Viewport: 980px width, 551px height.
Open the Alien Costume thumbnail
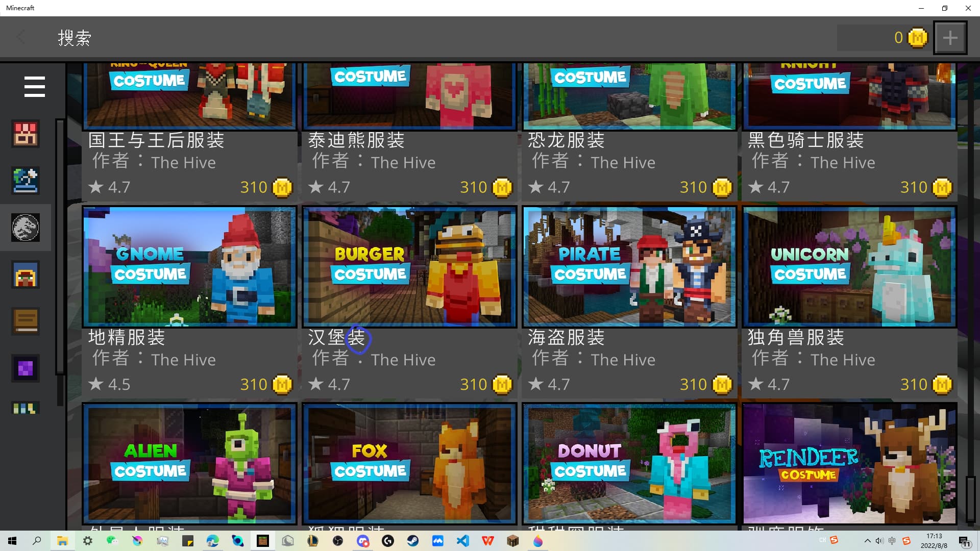click(x=189, y=464)
